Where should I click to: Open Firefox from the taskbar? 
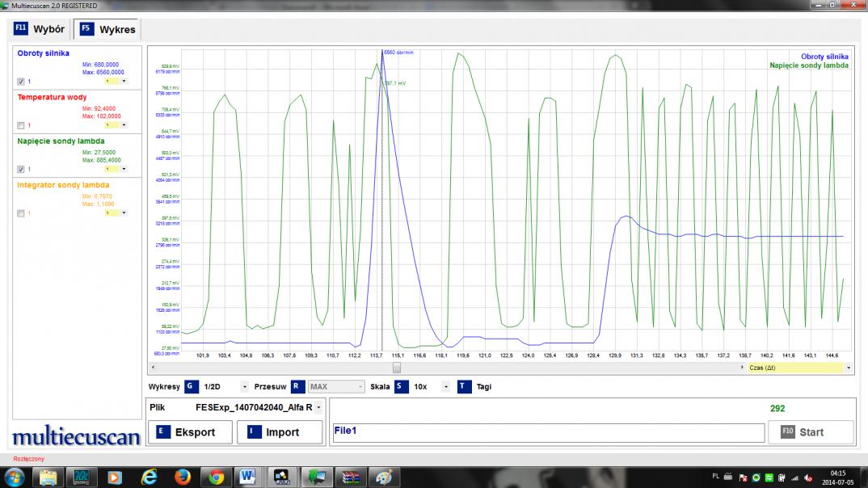183,476
